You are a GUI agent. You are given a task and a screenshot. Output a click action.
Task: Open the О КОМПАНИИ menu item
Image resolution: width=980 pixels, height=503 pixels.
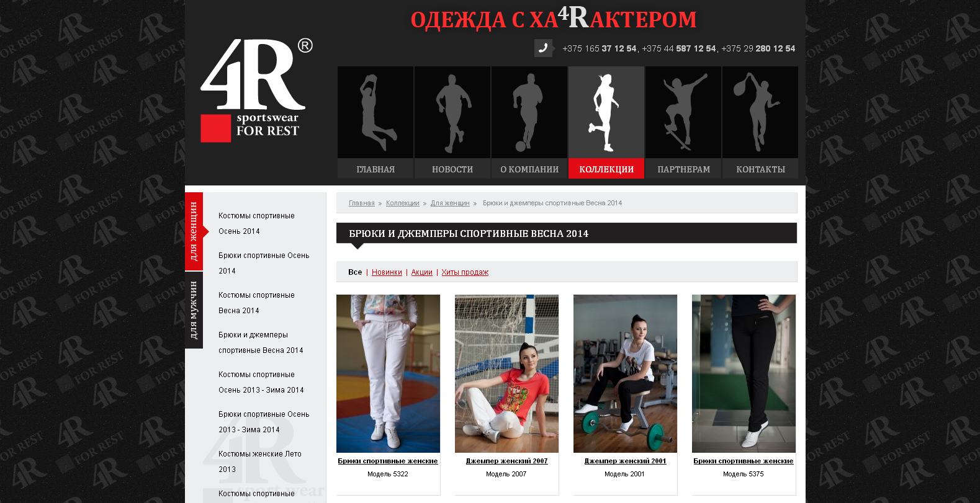(x=529, y=169)
